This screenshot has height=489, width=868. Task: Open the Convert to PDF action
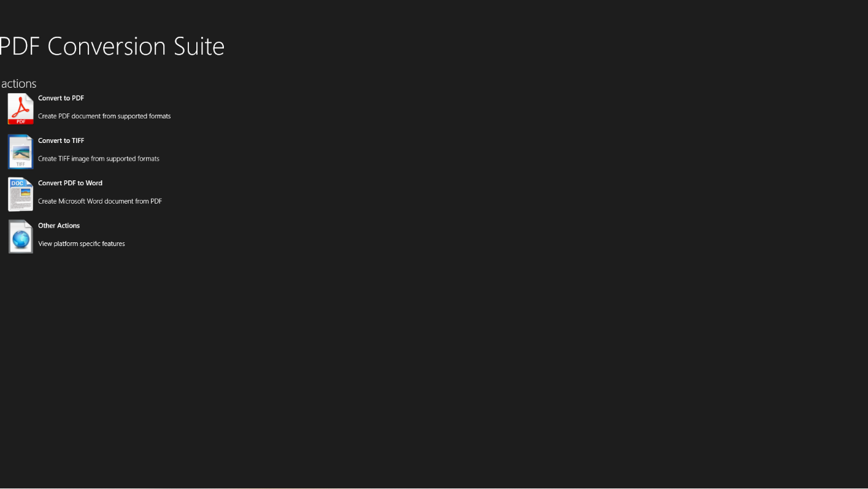click(x=61, y=98)
